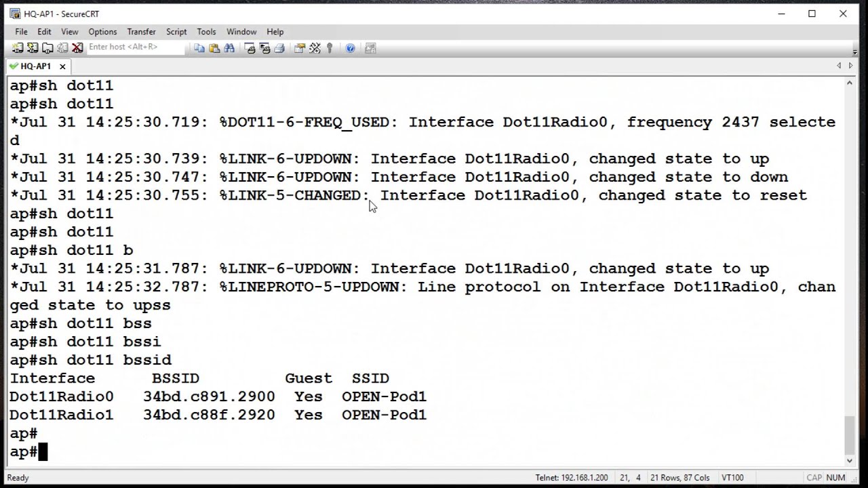
Task: Open the File menu
Action: click(x=21, y=32)
